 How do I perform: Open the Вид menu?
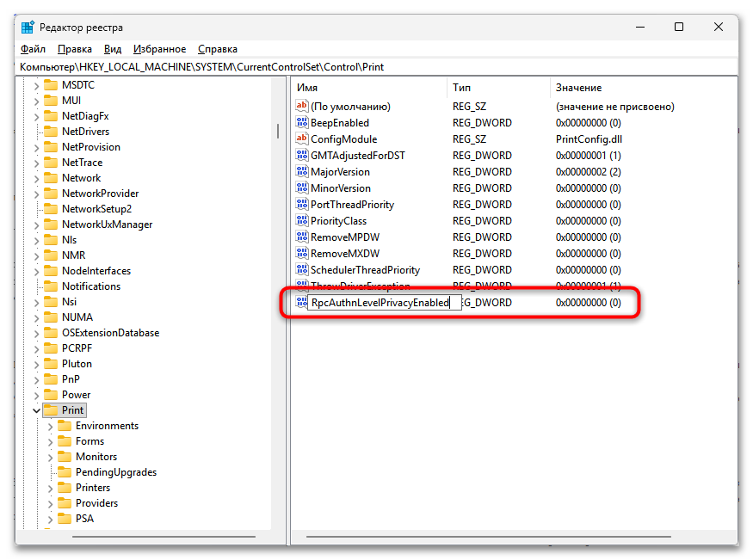tap(113, 49)
